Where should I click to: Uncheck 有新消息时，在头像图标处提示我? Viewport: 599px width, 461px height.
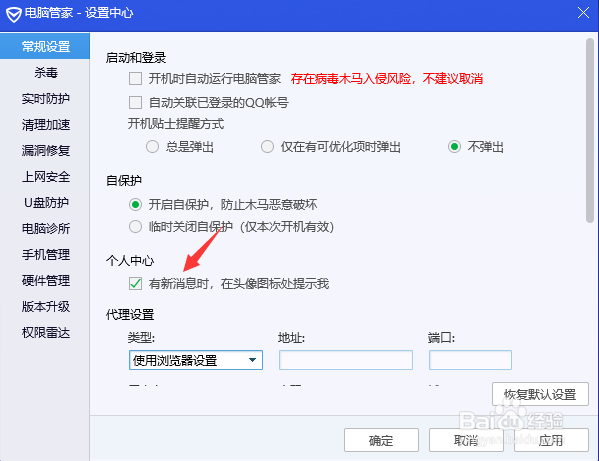pyautogui.click(x=135, y=283)
